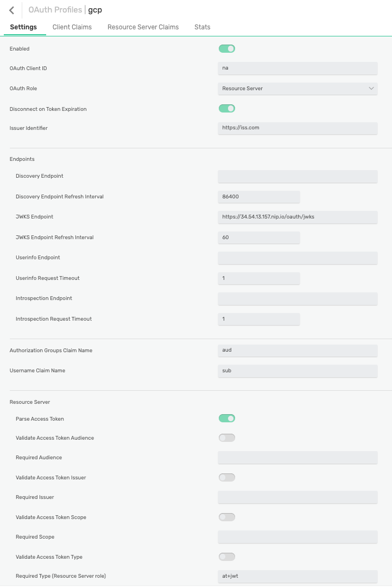Enable Validate Access Token Audience
The width and height of the screenshot is (392, 587).
pos(226,438)
